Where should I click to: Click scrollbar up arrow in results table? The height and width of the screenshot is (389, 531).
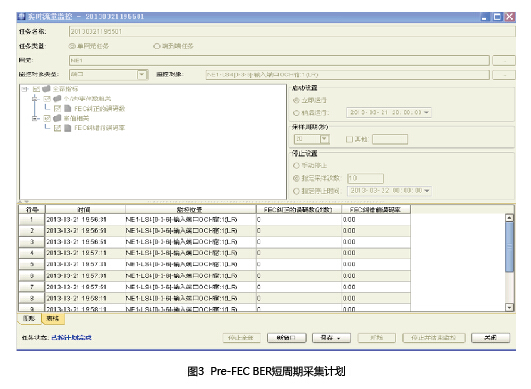point(509,218)
